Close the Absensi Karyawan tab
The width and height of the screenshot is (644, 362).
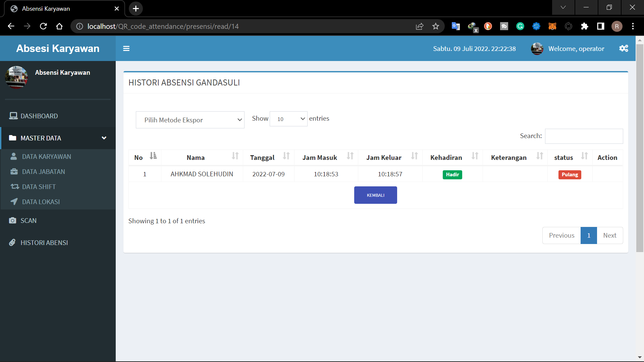click(117, 9)
